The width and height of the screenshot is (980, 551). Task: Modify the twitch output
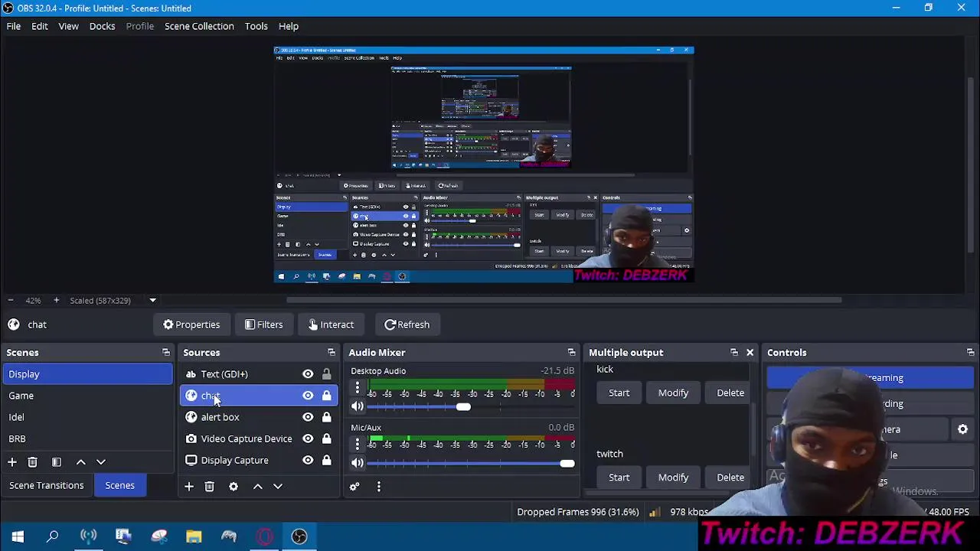pyautogui.click(x=673, y=478)
